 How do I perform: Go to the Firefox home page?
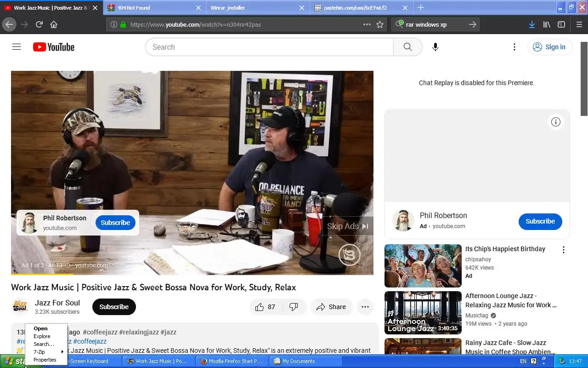(54, 24)
